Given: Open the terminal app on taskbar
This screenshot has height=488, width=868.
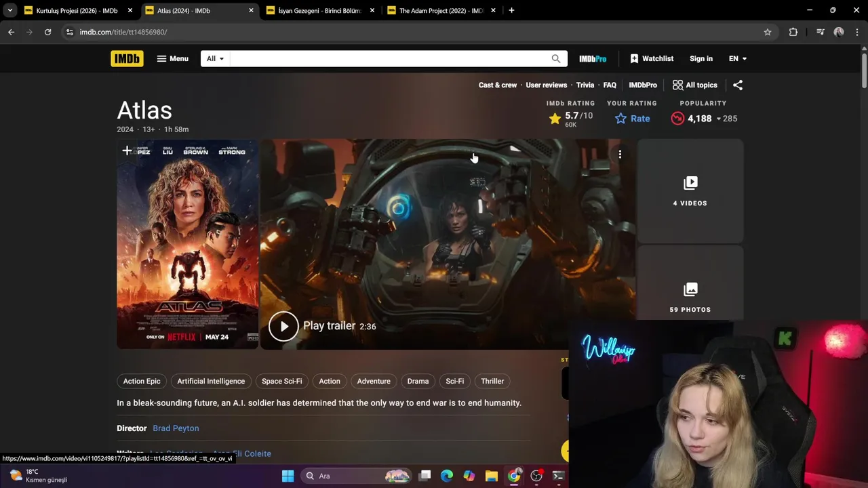Looking at the screenshot, I should pos(558,476).
